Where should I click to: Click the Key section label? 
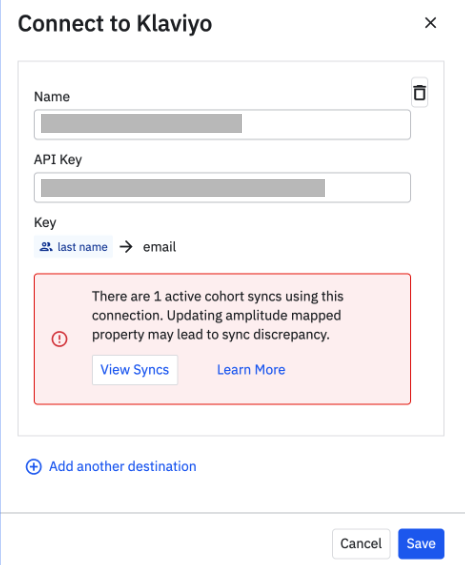[x=45, y=223]
